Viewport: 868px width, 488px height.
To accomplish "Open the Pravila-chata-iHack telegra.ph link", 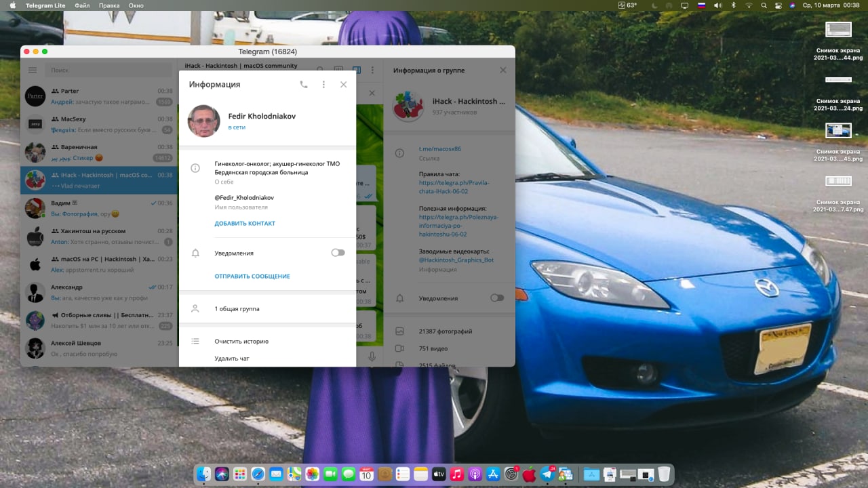I will (x=454, y=187).
